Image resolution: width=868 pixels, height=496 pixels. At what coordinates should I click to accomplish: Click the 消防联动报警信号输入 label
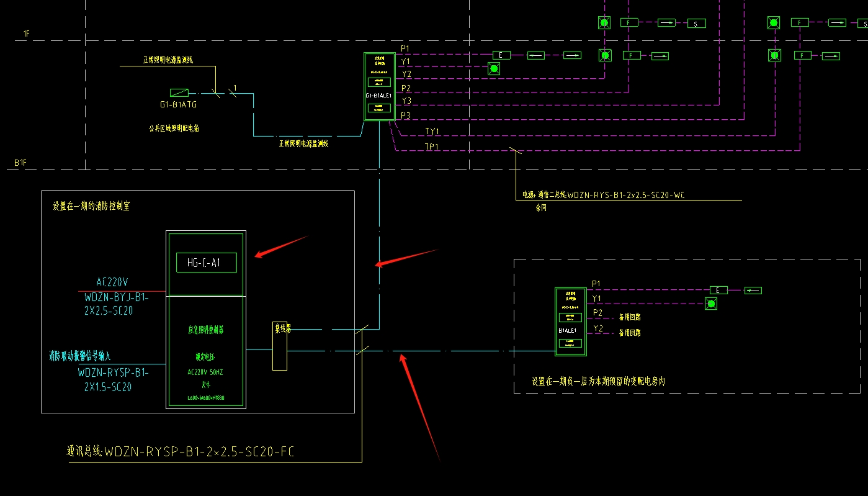coord(81,356)
